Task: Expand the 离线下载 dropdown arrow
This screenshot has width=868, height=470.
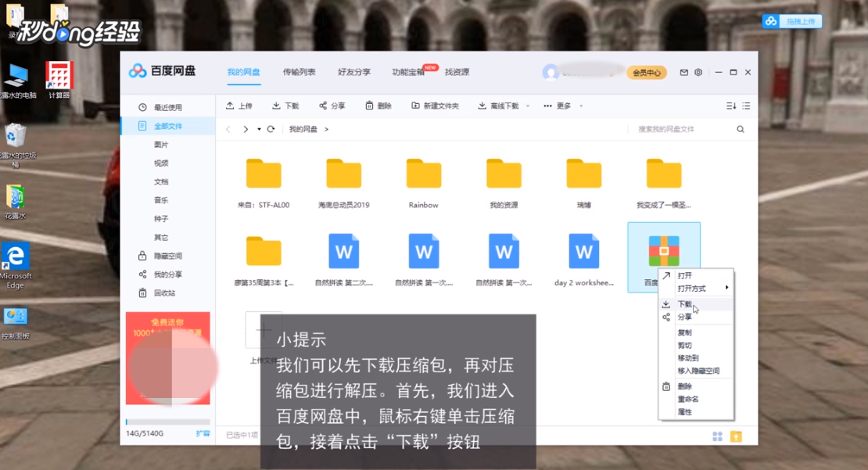Action: [x=528, y=105]
